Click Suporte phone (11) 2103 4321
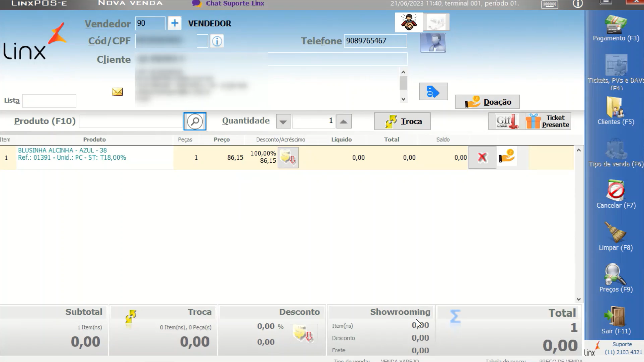The image size is (644, 362). tap(624, 352)
